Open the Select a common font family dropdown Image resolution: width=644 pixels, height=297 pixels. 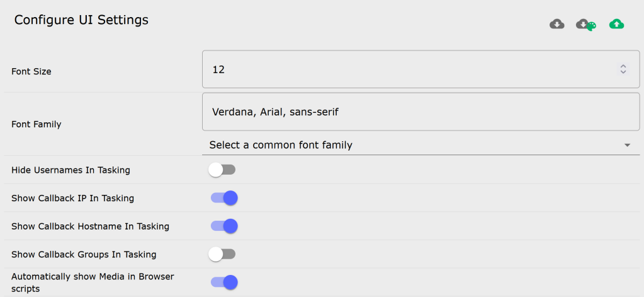click(421, 145)
